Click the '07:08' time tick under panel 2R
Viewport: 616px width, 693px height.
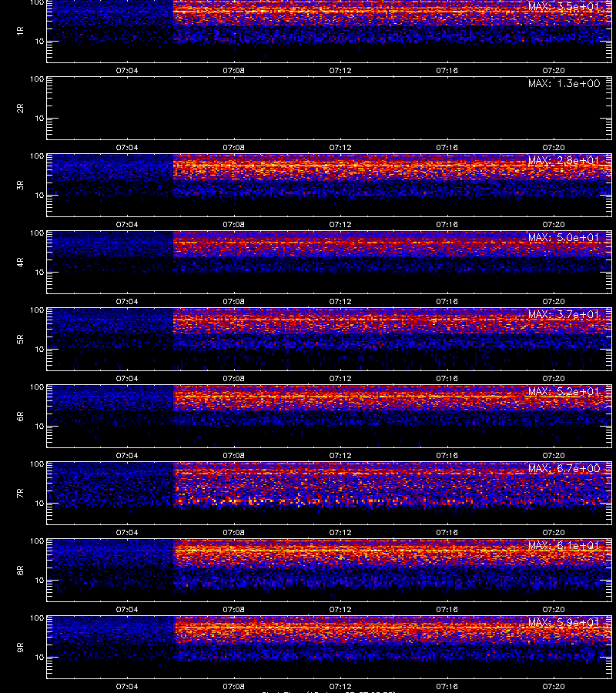point(234,147)
